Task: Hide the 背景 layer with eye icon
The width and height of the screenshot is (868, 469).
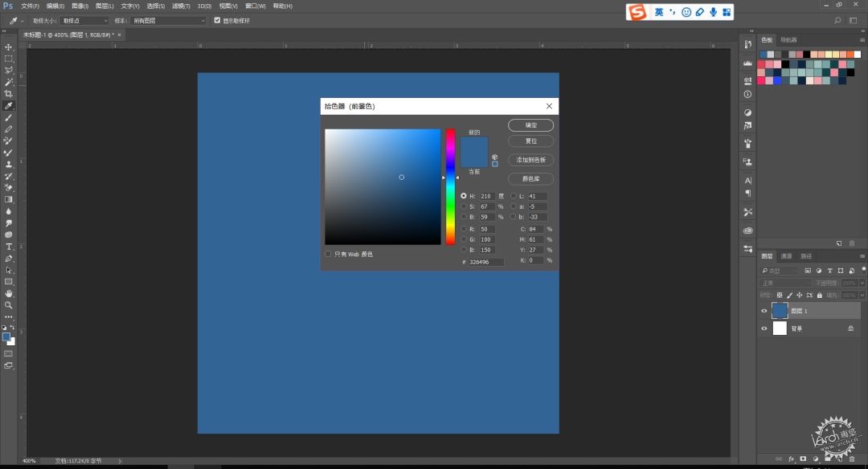Action: [764, 328]
